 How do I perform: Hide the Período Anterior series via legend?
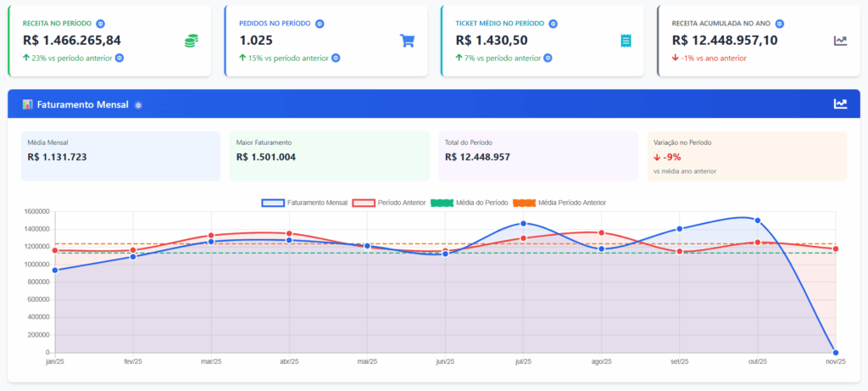point(388,203)
